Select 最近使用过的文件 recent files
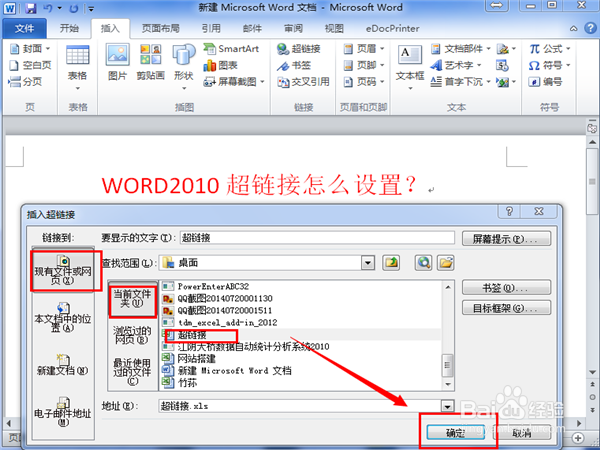 [x=132, y=371]
